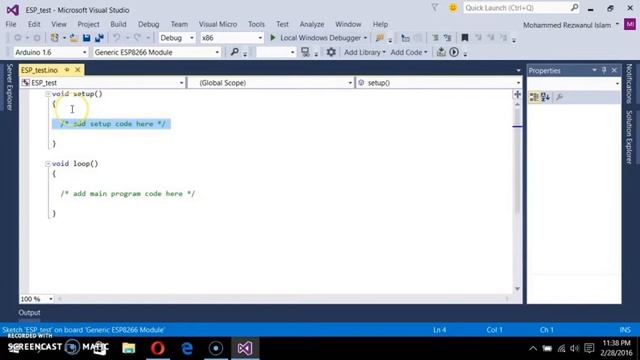Open Microsoft Edge from the taskbar

[187, 348]
